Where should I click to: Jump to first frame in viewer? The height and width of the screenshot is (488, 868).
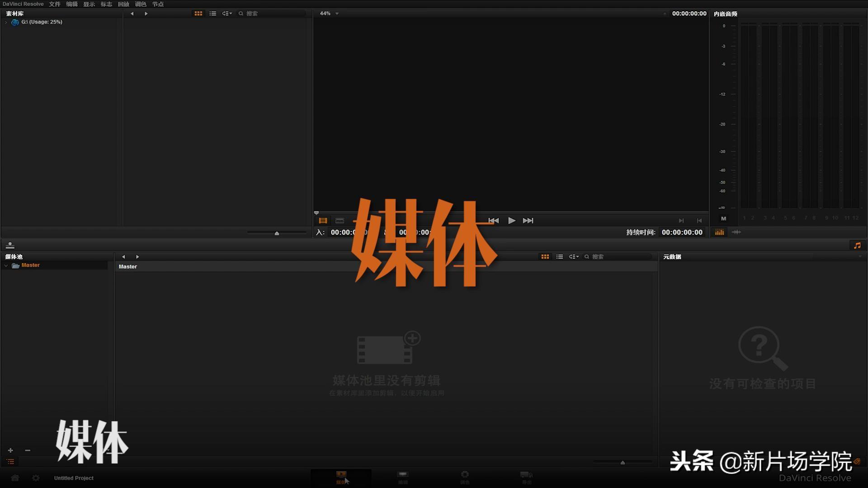(493, 221)
